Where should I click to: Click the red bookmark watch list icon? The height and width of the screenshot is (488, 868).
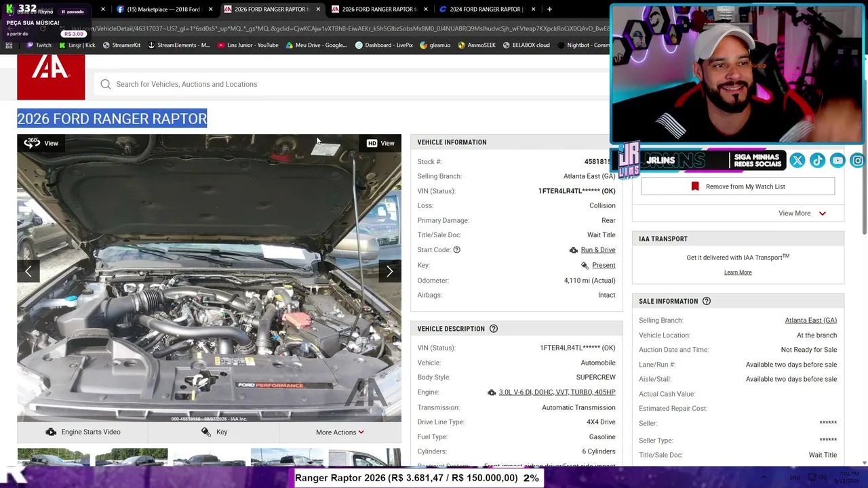coord(695,186)
